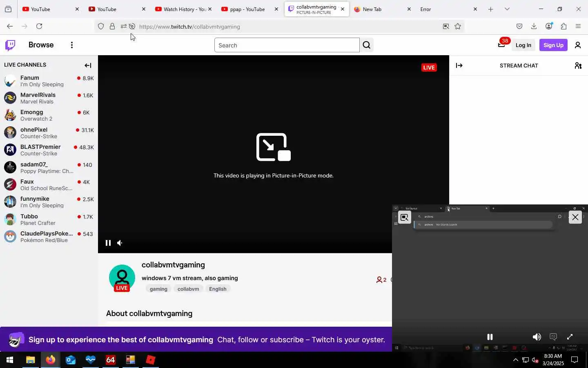The width and height of the screenshot is (588, 368).
Task: Return picture-in-picture video to tab
Action: (x=404, y=217)
